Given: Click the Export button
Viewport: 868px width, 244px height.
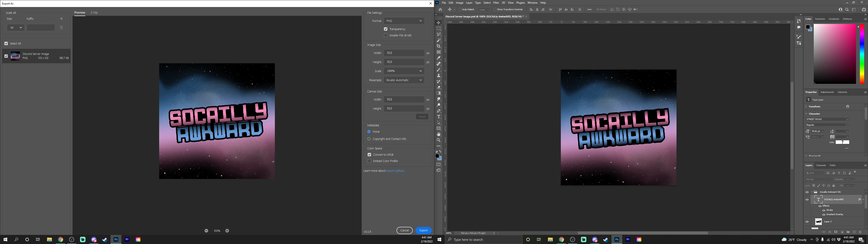Looking at the screenshot, I should point(423,230).
